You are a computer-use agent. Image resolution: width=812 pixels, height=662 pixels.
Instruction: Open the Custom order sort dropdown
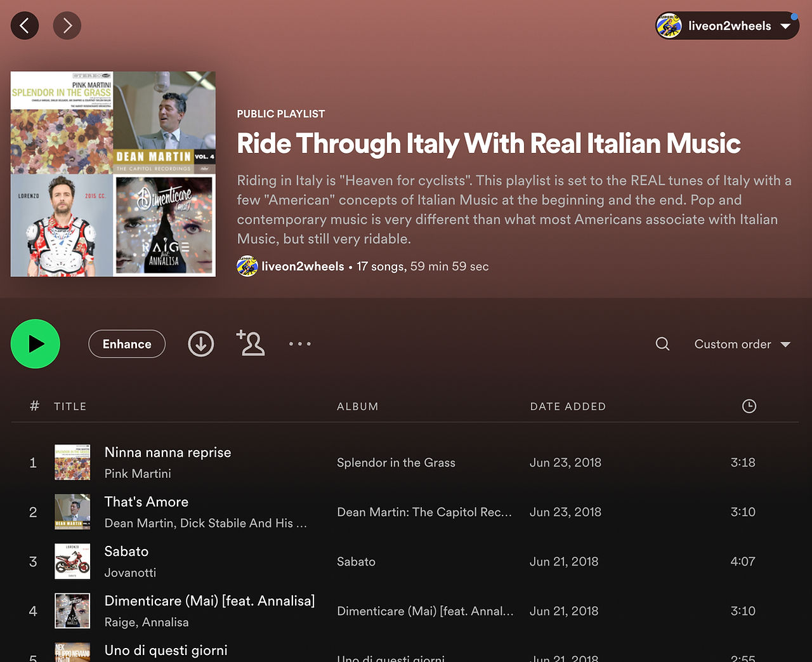[x=742, y=344]
